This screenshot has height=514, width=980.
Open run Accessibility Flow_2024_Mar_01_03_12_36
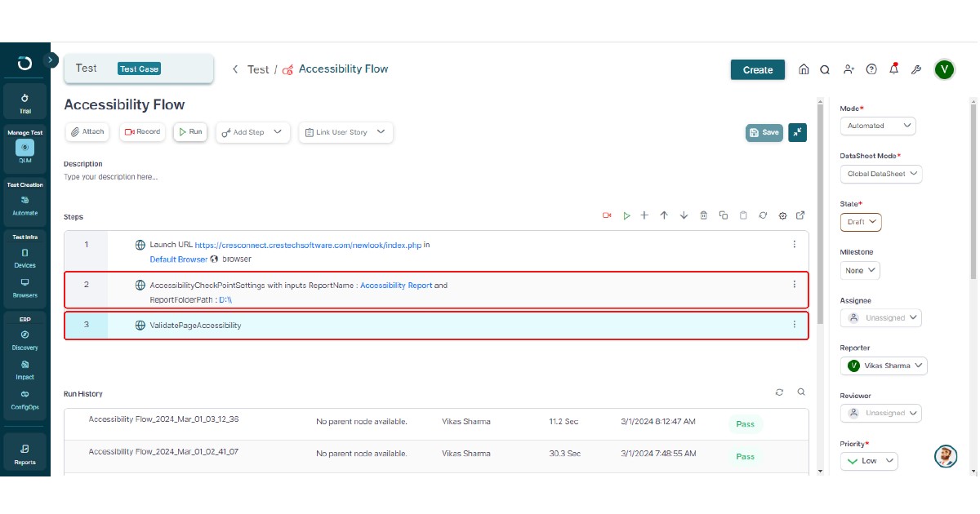[163, 419]
